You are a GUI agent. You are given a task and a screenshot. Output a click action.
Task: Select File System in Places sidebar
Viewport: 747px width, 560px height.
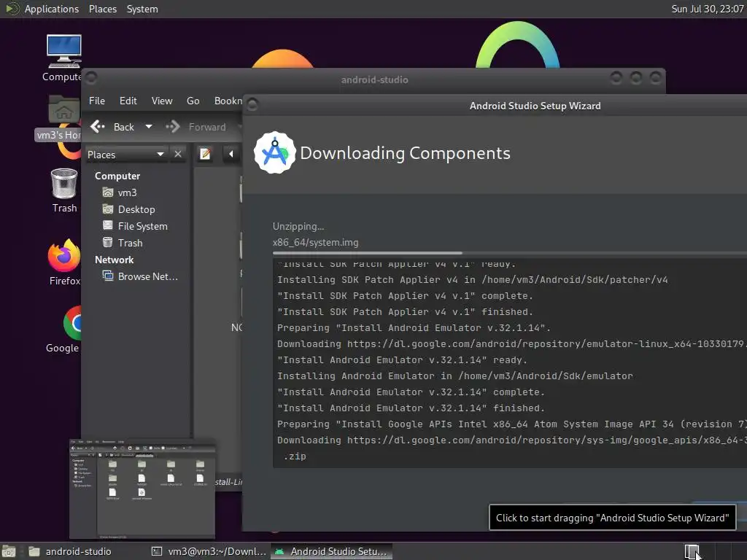(x=143, y=226)
